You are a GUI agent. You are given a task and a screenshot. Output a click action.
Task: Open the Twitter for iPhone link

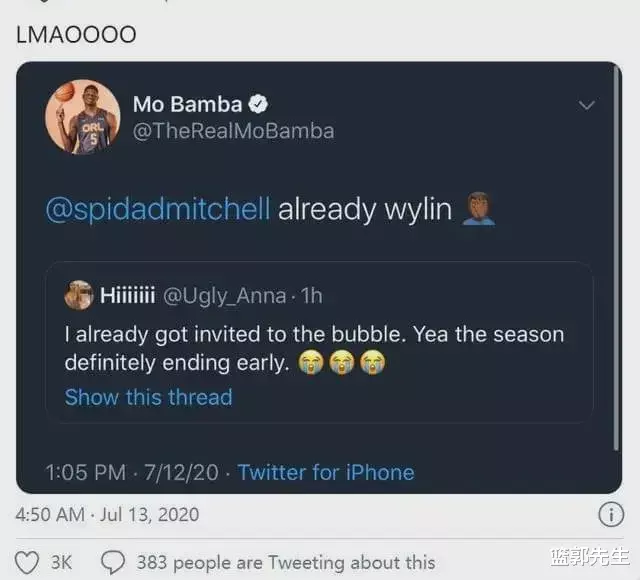pyautogui.click(x=326, y=473)
